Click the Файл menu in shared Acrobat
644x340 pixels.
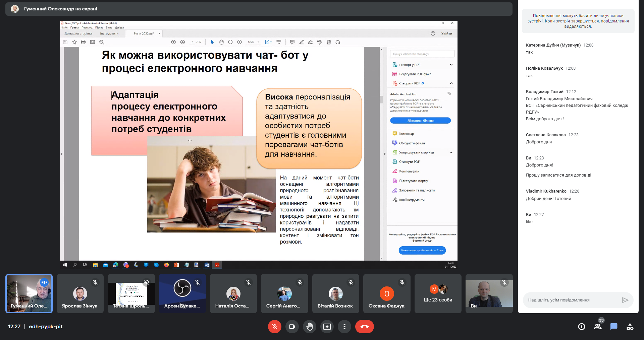(64, 28)
